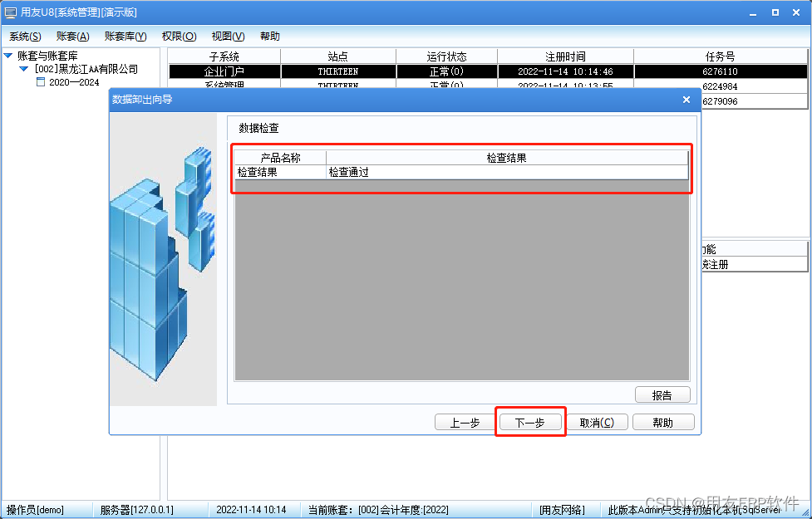Click the 服务器[127.0.0.1] status entry

click(x=136, y=510)
